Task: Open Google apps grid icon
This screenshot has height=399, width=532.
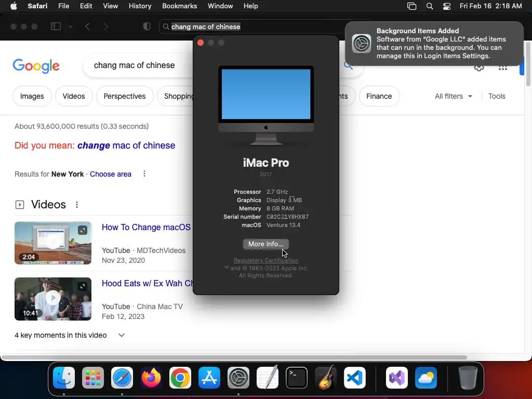Action: pos(503,68)
